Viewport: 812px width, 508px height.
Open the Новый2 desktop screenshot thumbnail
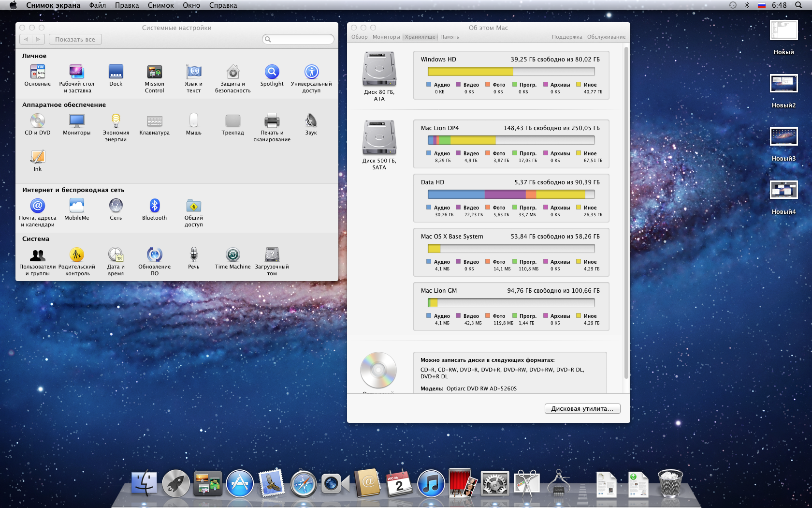[783, 84]
